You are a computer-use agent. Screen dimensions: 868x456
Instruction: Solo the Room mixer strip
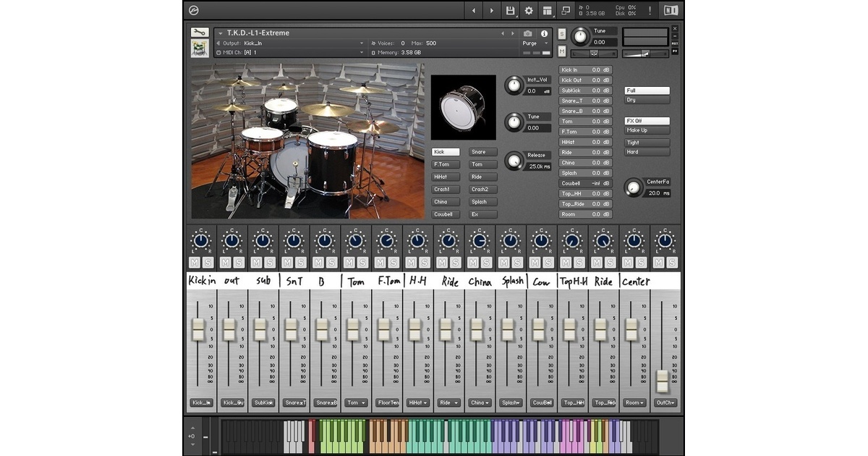tap(641, 262)
